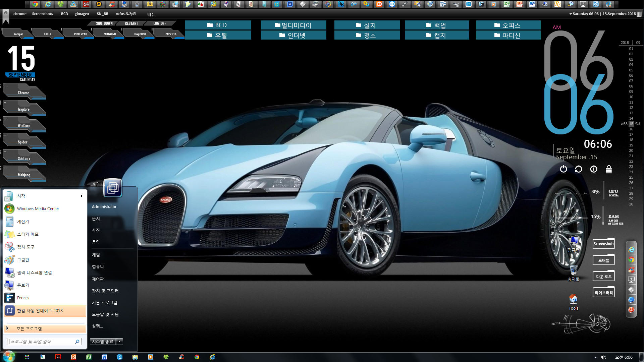The width and height of the screenshot is (644, 362).
Task: Open 캡처 도구 from Start menu
Action: (x=45, y=247)
